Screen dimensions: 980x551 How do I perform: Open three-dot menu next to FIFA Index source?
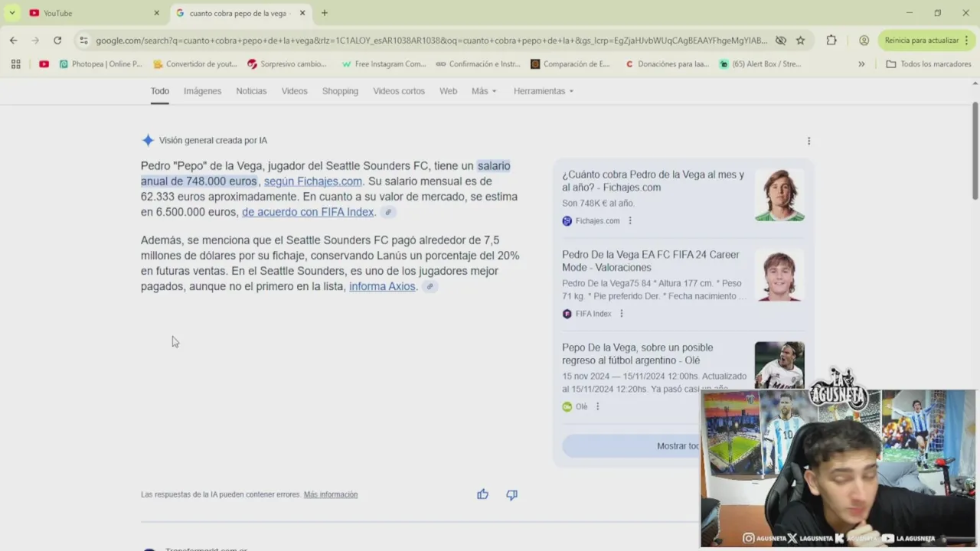(621, 314)
